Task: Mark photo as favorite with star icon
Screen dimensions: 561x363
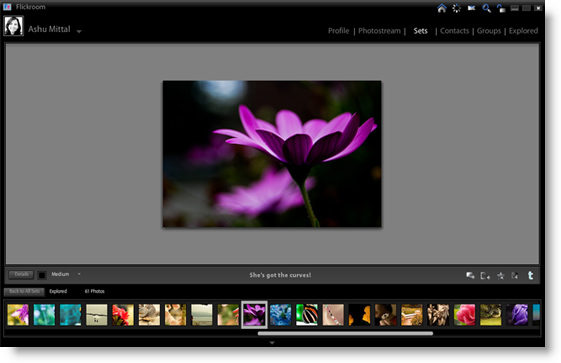Action: [501, 275]
